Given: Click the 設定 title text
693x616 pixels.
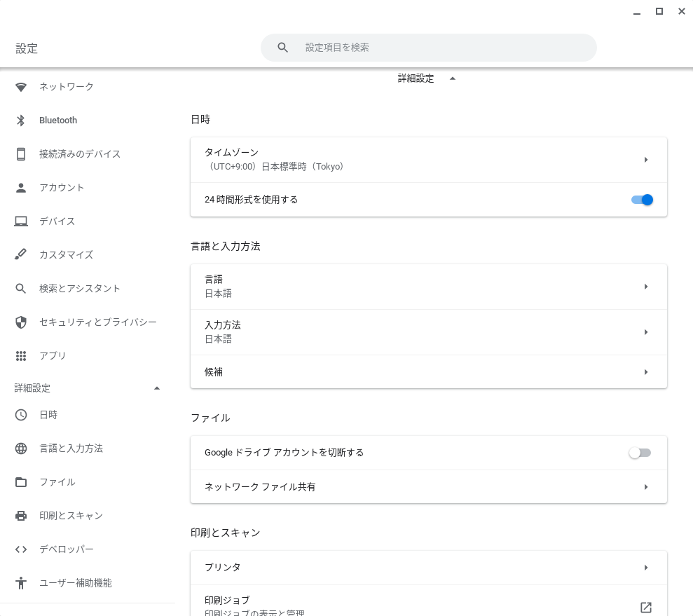Looking at the screenshot, I should click(27, 48).
